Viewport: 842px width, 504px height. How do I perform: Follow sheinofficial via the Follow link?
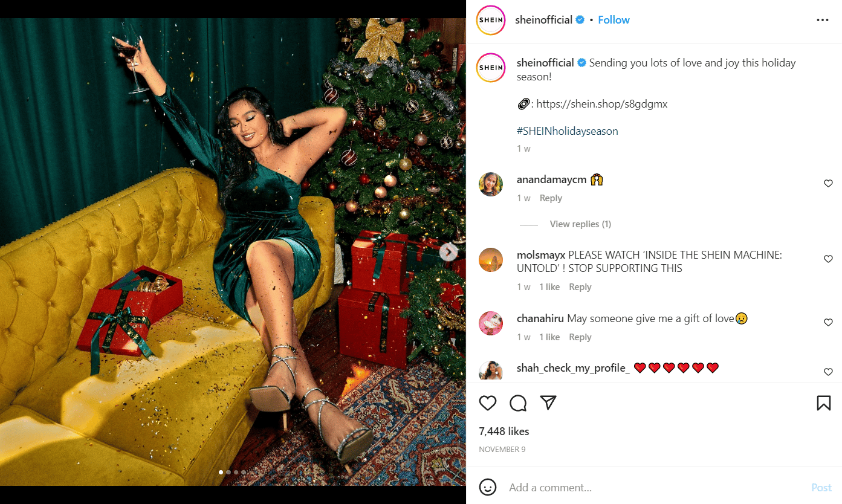tap(614, 19)
